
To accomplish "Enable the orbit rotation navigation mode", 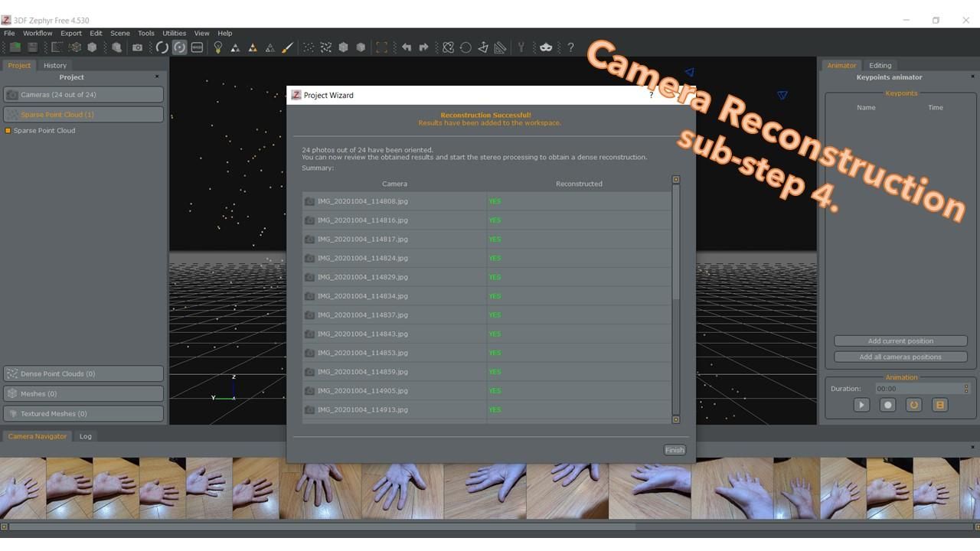I will (x=180, y=47).
